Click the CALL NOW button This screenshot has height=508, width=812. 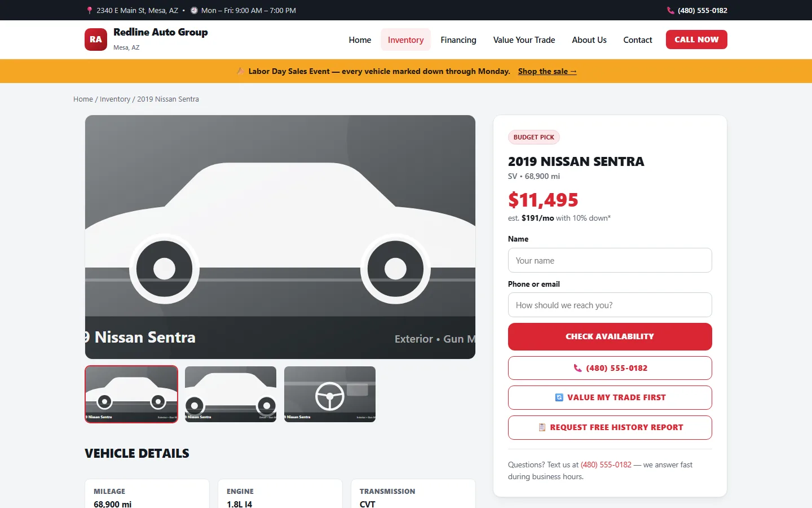tap(696, 40)
